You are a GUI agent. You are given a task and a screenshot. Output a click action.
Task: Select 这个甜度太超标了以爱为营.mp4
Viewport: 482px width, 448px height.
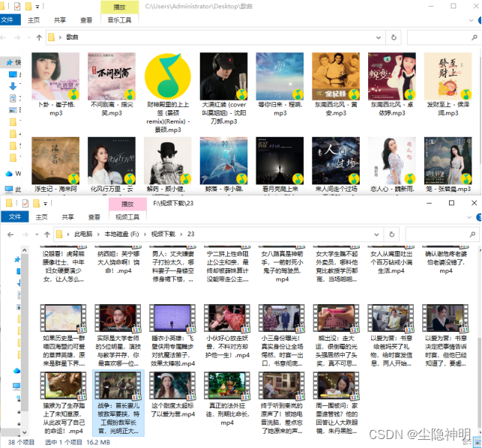point(172,395)
